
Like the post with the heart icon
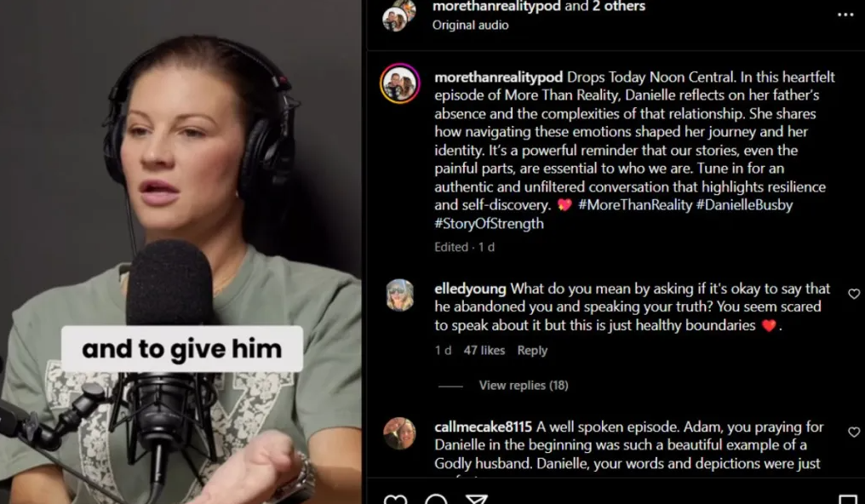[x=395, y=499]
